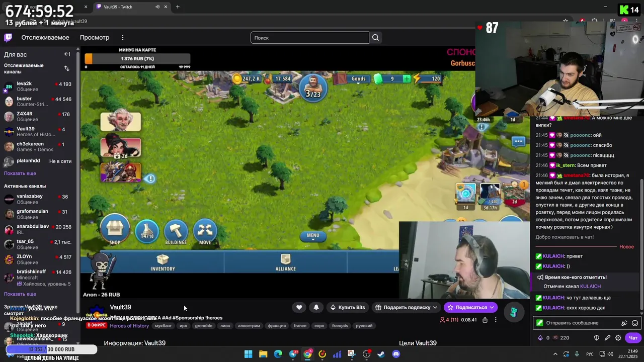Sort followed channels with arrows icon
The width and height of the screenshot is (644, 362).
(66, 68)
